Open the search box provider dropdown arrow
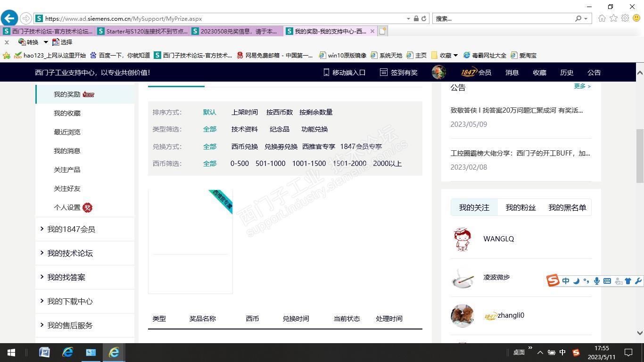Image resolution: width=644 pixels, height=362 pixels. coord(586,19)
